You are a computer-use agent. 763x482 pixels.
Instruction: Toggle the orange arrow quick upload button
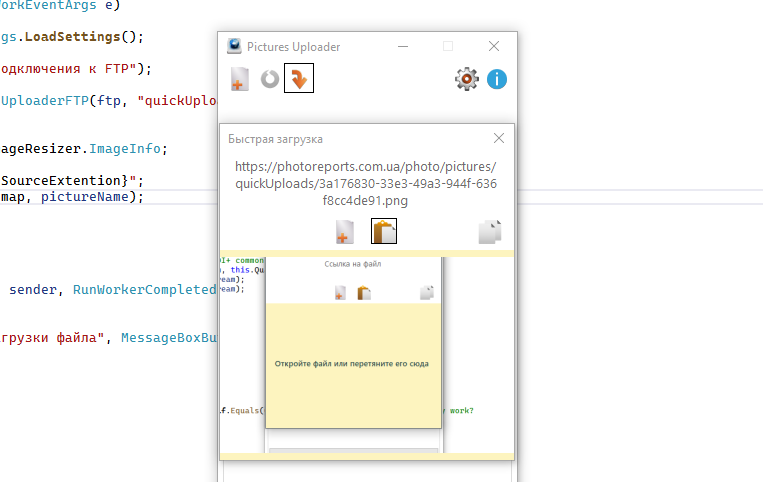(x=299, y=78)
